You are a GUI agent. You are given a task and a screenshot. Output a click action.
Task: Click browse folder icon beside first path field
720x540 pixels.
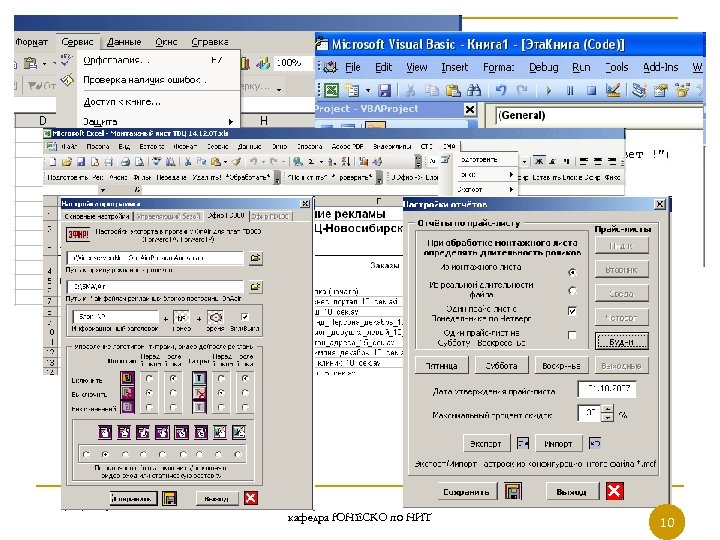[x=255, y=258]
